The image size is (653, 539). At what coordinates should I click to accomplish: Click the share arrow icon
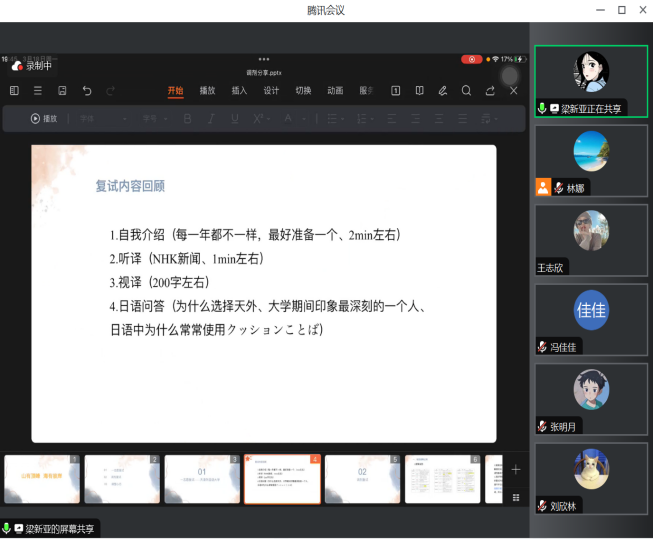point(490,91)
